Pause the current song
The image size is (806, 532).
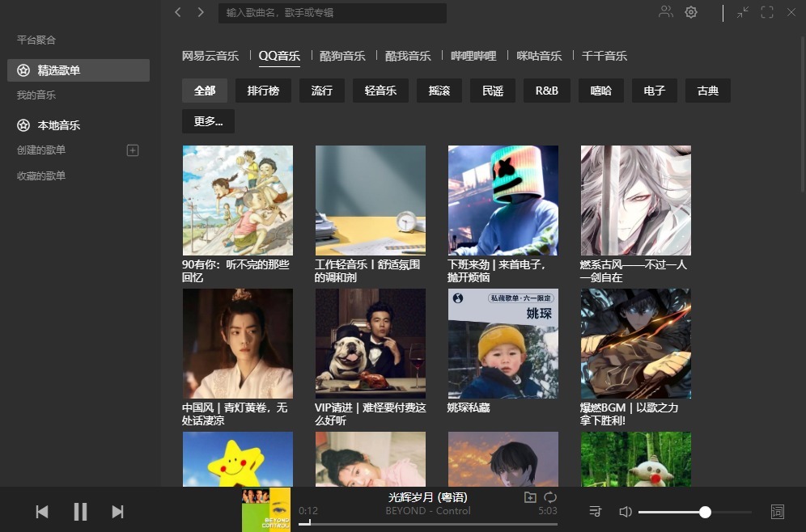point(80,511)
